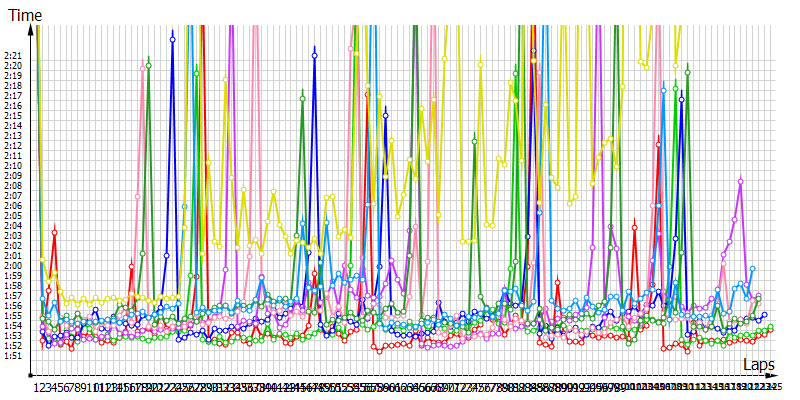Select the 2:10 tick label
The height and width of the screenshot is (400, 800).
(x=15, y=166)
